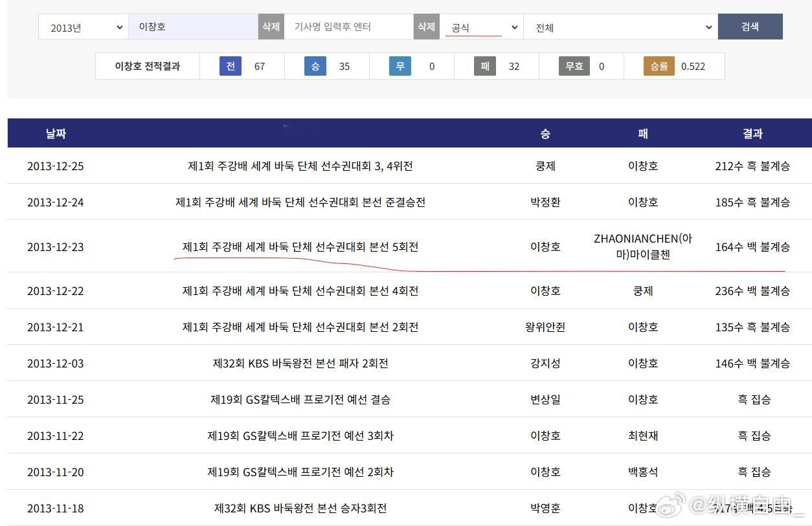This screenshot has width=812, height=526.
Task: Click result 212수 흑 불계승
Action: coord(752,166)
